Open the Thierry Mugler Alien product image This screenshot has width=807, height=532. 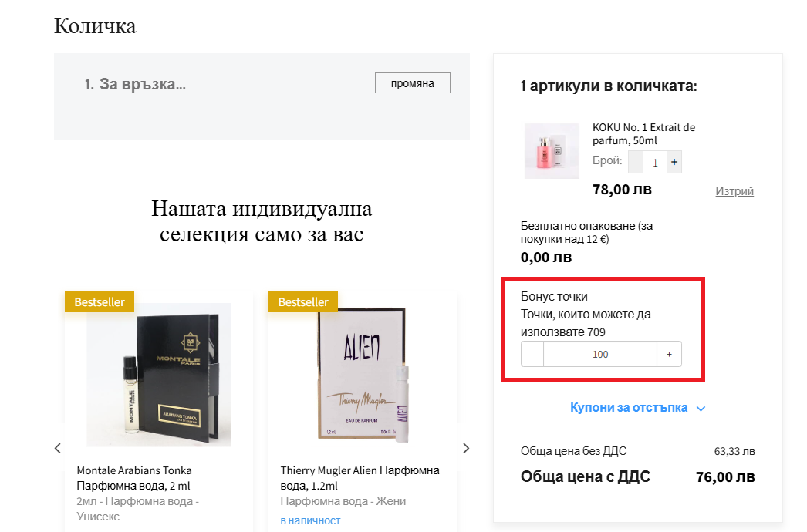pos(363,375)
